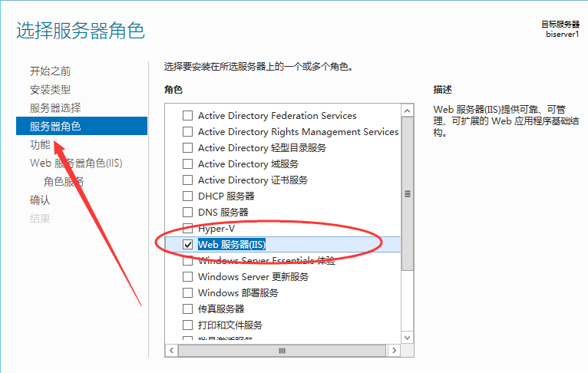
Task: Jump to the 确认 step
Action: click(40, 200)
